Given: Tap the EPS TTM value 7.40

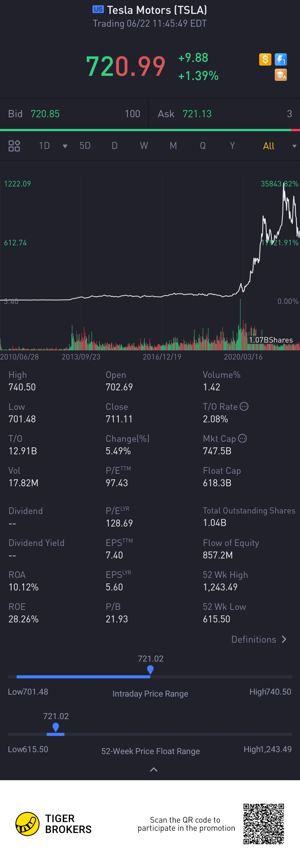Looking at the screenshot, I should (114, 555).
